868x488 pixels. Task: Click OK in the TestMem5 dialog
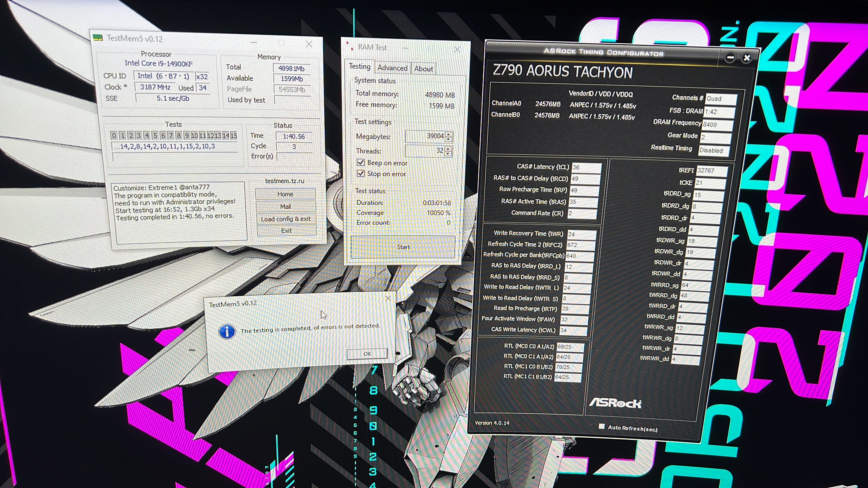367,354
